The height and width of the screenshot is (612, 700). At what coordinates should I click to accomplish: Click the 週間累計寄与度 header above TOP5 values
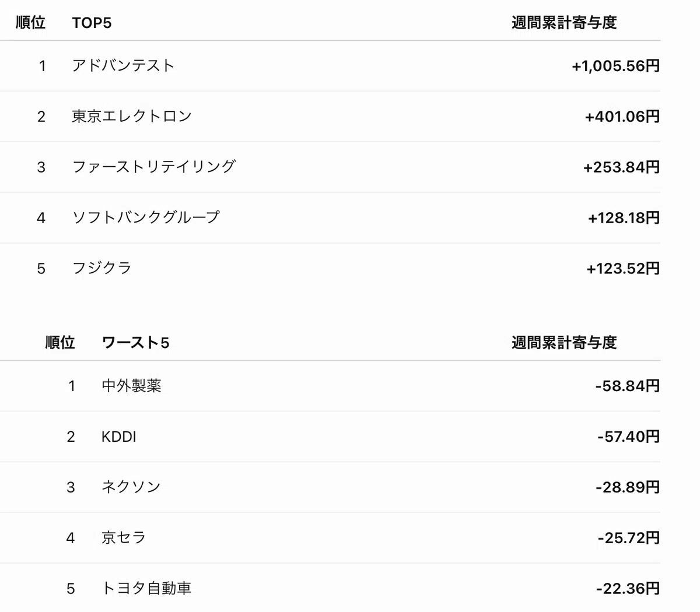click(564, 23)
